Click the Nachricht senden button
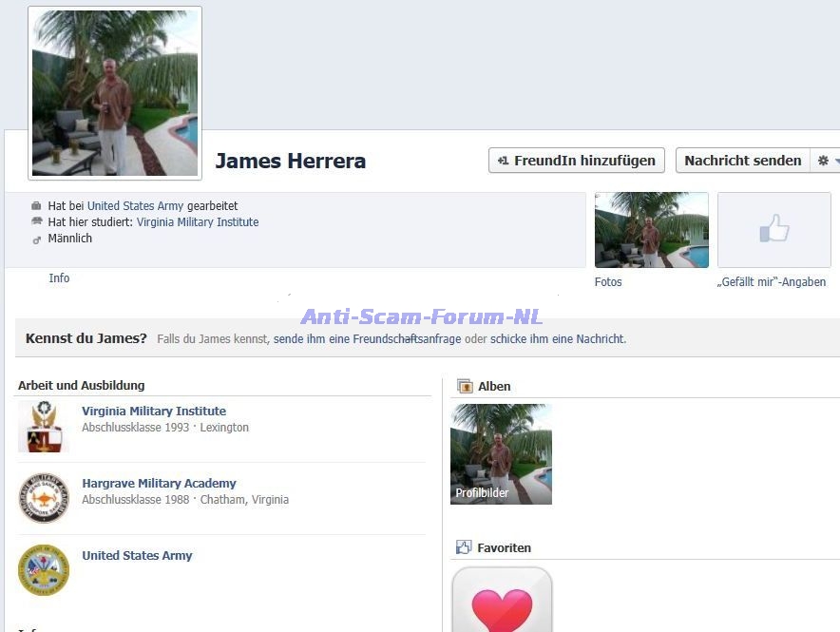This screenshot has height=632, width=840. click(742, 161)
